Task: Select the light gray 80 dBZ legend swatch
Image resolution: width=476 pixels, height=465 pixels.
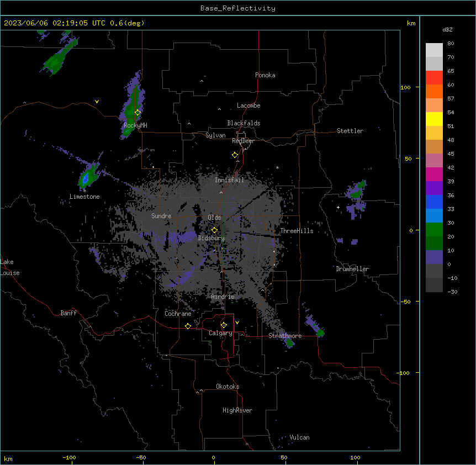Action: click(x=434, y=50)
